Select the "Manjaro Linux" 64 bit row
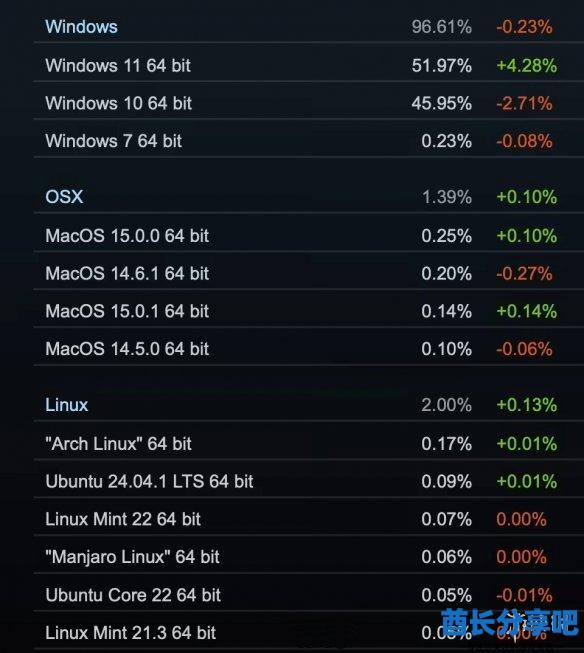 pyautogui.click(x=309, y=557)
